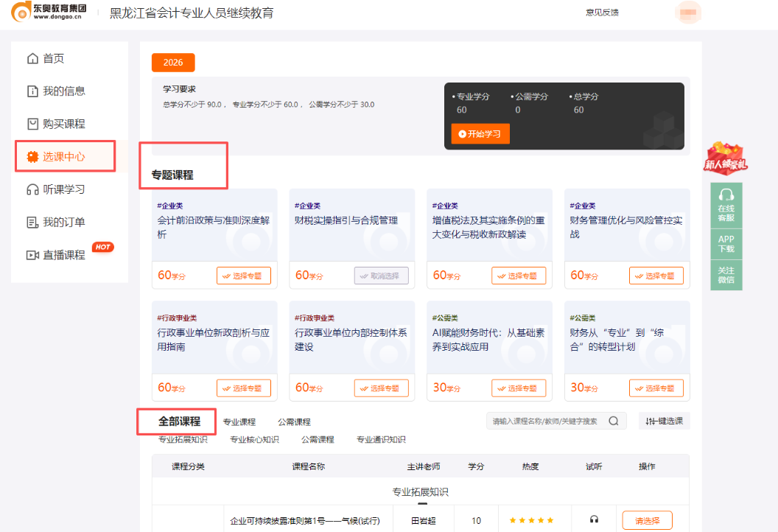Switch to the 全部课程 tab

click(179, 421)
